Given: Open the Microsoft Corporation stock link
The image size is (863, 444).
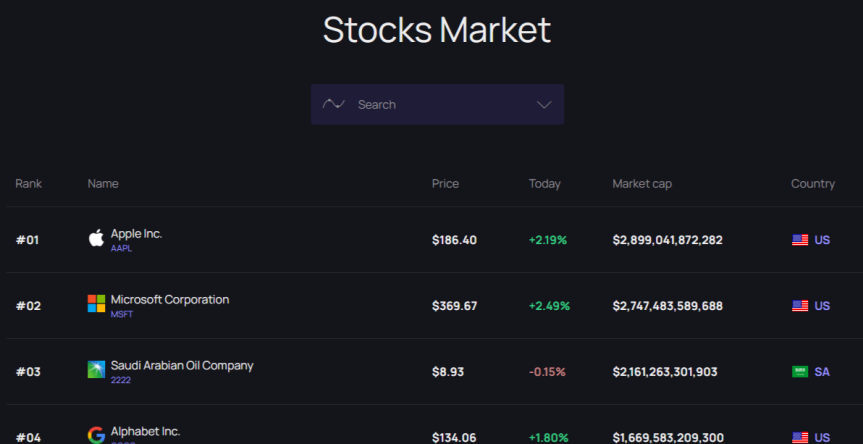Looking at the screenshot, I should click(170, 300).
